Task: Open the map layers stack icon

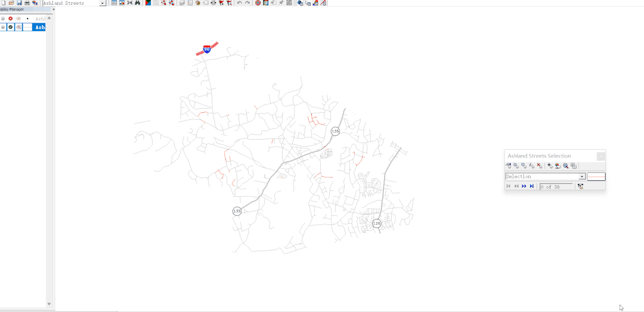Action: point(182,3)
